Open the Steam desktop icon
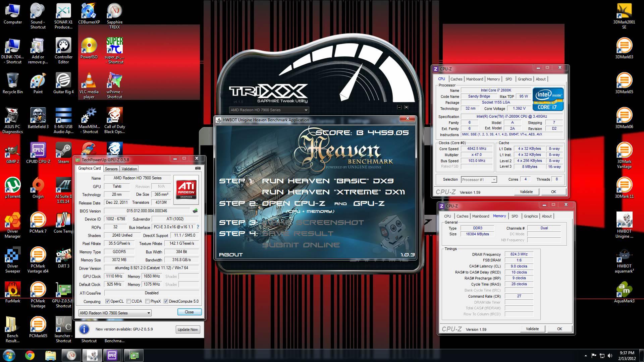 pos(63,153)
